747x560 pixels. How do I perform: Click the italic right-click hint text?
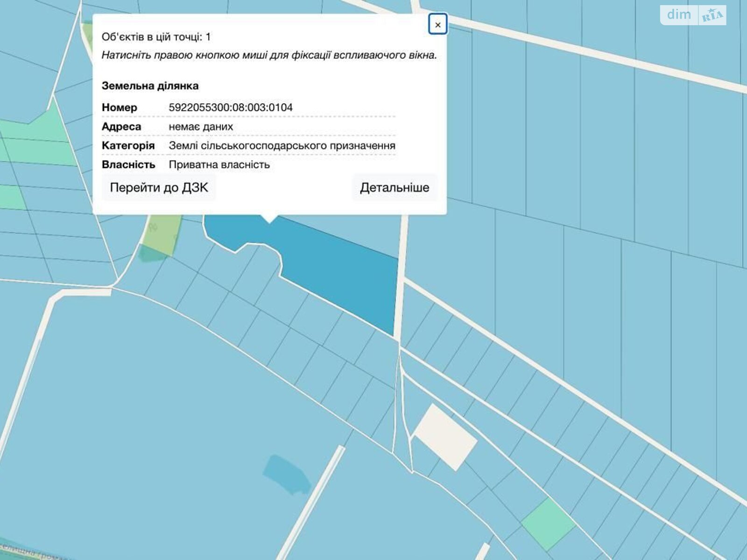(269, 55)
